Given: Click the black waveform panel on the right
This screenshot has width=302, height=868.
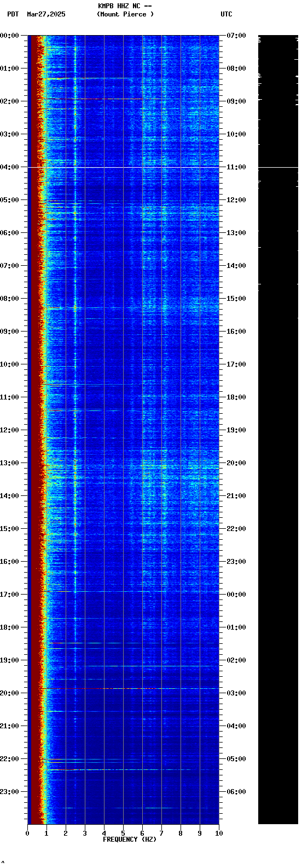Looking at the screenshot, I should click(x=278, y=429).
